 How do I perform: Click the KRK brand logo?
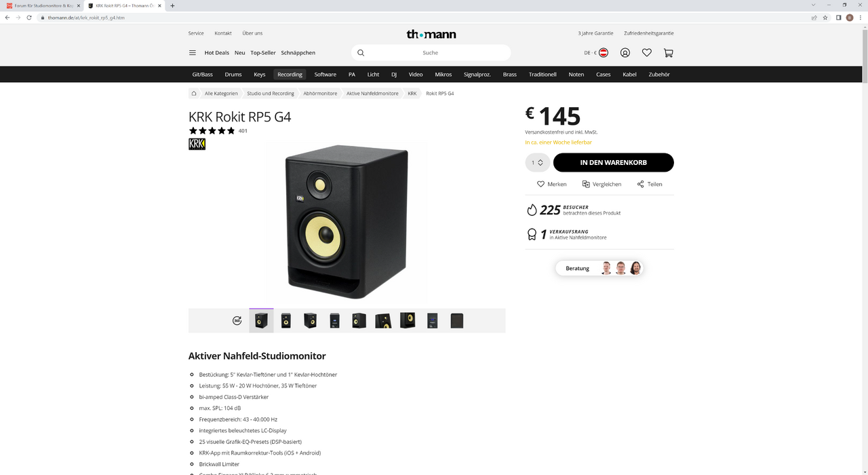click(197, 144)
